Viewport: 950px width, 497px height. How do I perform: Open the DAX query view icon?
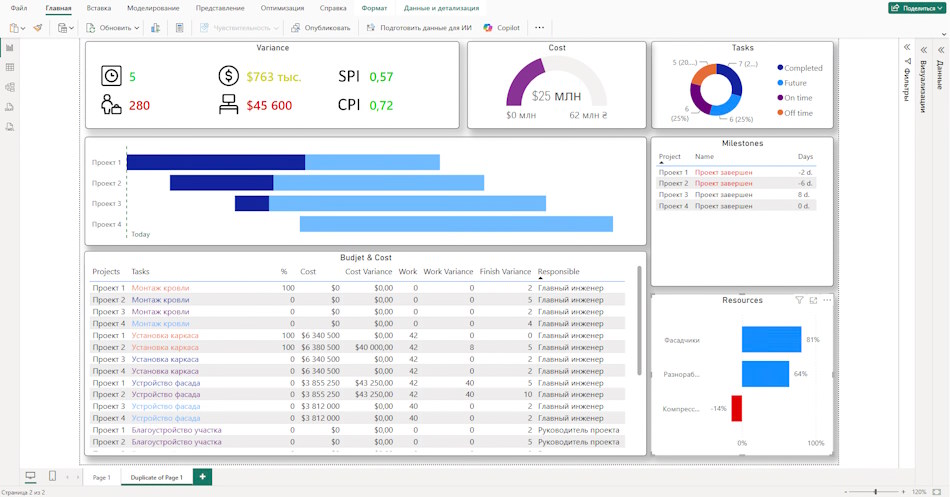[10, 107]
